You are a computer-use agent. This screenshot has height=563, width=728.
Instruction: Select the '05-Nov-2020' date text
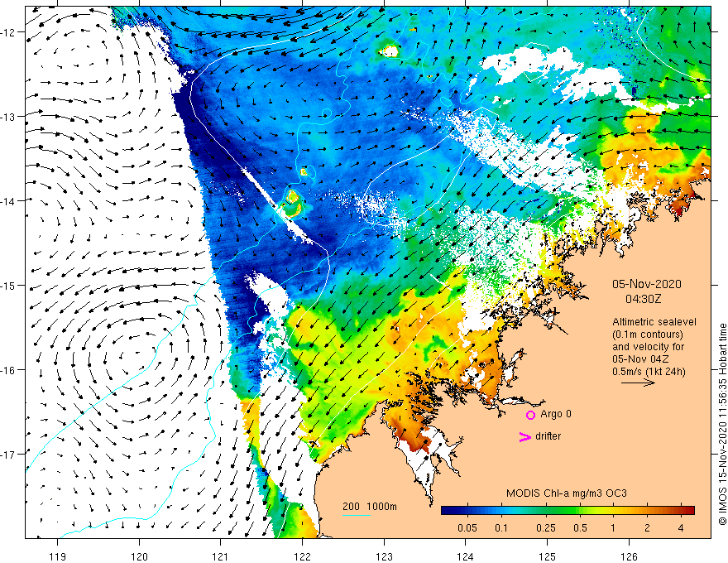646,284
